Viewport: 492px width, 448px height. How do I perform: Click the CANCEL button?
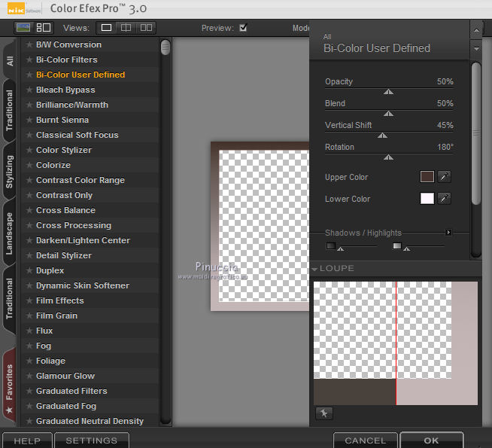[x=366, y=440]
